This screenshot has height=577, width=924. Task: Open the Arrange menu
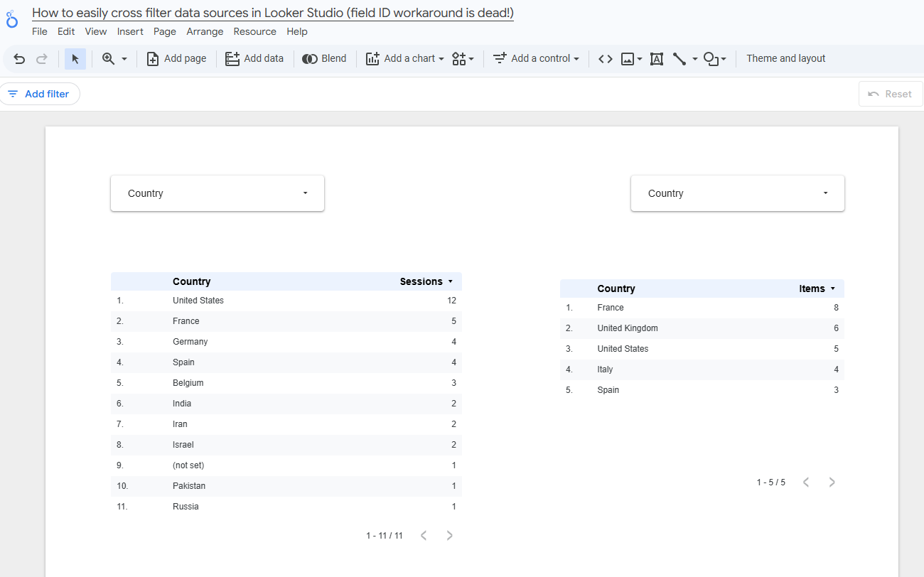pyautogui.click(x=205, y=31)
